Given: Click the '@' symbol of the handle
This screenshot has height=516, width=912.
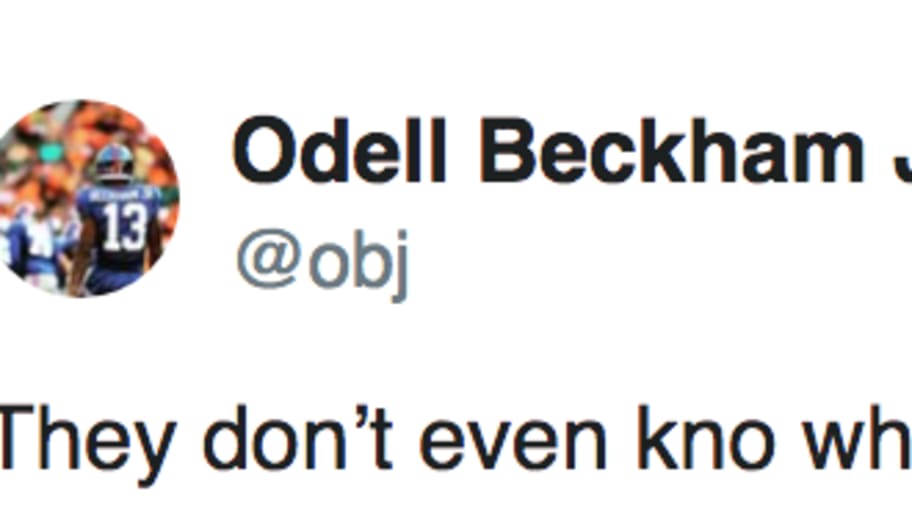Looking at the screenshot, I should 268,258.
